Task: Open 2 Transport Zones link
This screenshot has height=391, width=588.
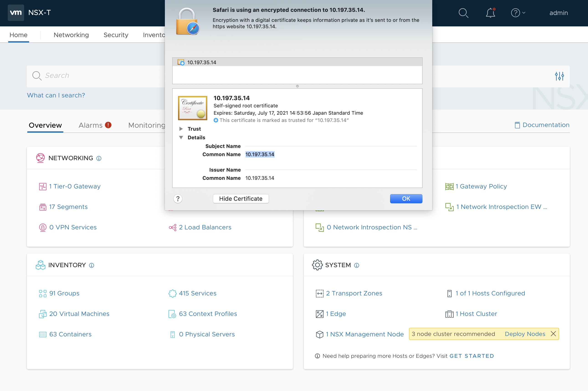Action: click(x=354, y=293)
